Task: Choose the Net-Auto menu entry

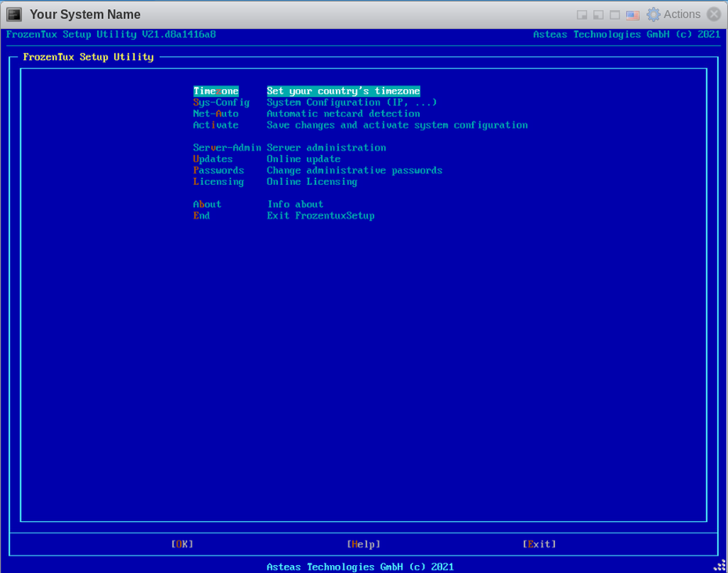Action: (216, 113)
